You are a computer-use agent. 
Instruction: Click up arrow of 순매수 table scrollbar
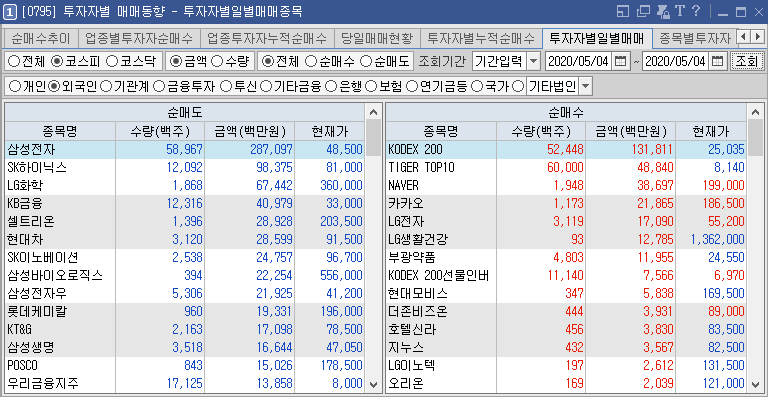tap(755, 113)
